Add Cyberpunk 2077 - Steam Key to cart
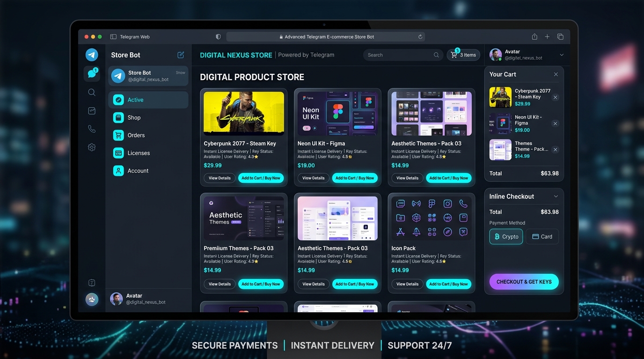This screenshot has width=644, height=359. tap(261, 178)
